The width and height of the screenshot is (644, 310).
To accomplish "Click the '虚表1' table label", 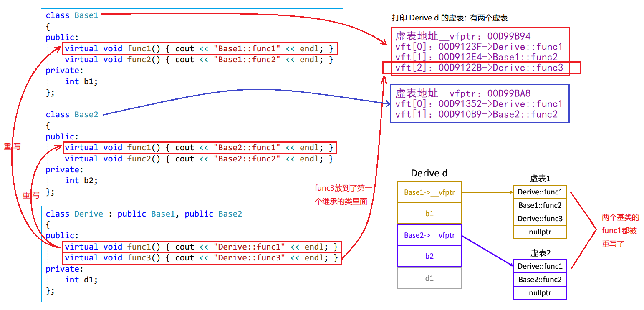I will pyautogui.click(x=540, y=179).
